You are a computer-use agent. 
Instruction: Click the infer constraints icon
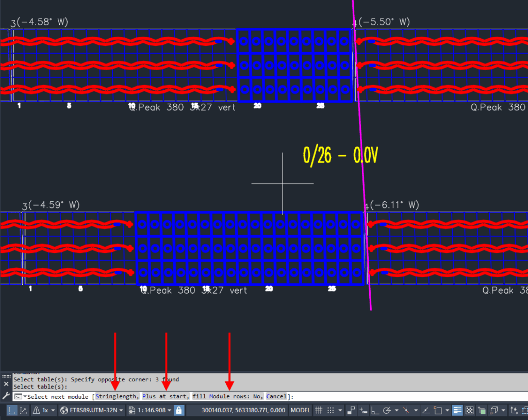click(x=352, y=411)
